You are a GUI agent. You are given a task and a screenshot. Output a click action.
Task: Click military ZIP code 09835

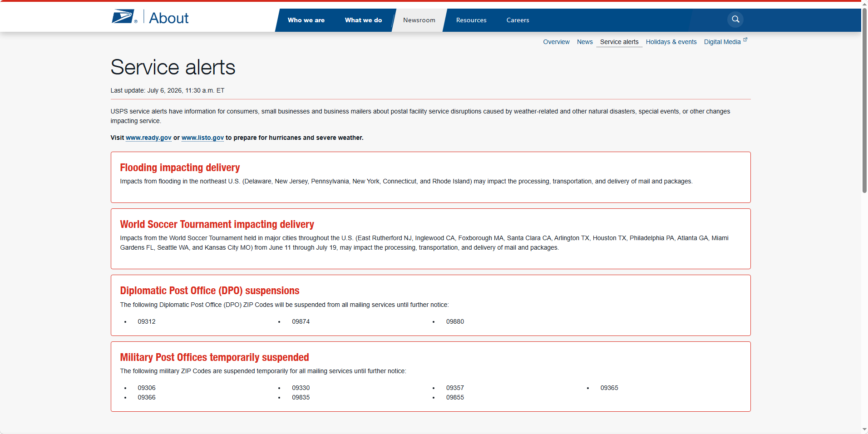[301, 397]
